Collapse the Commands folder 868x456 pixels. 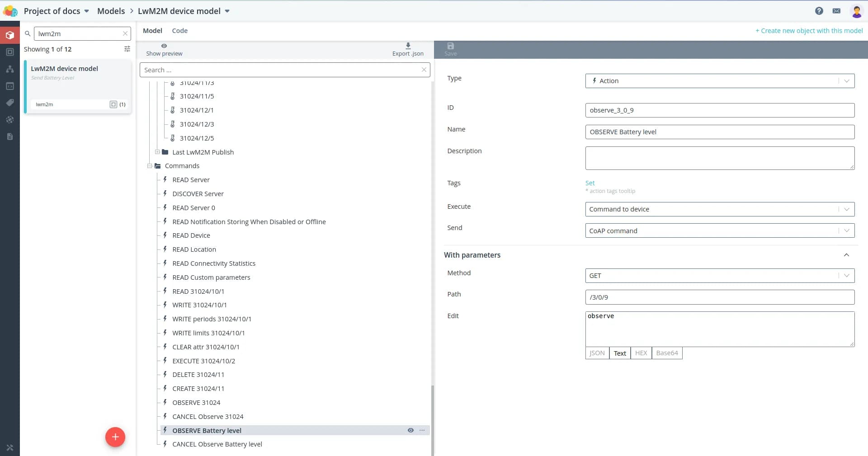tap(150, 166)
